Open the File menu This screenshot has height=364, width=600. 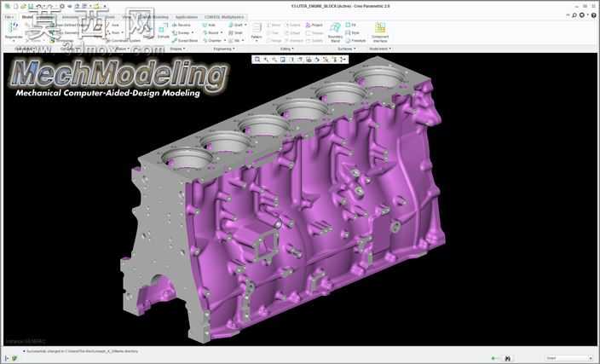9,17
